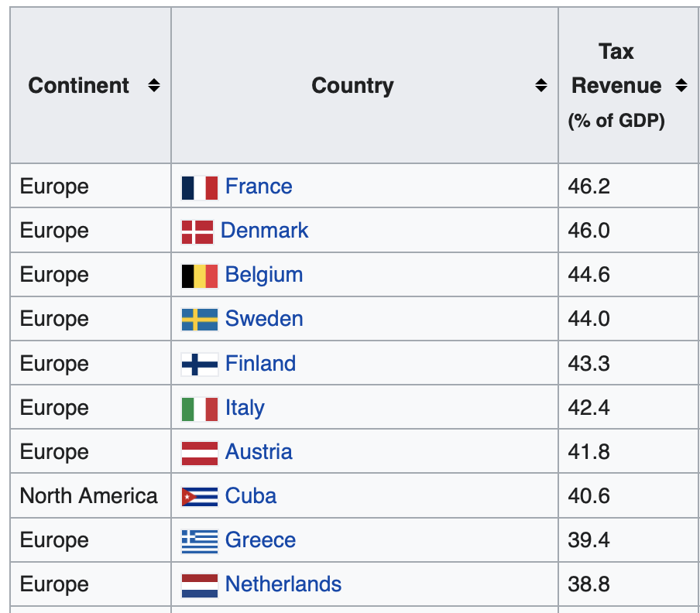
Task: Open the Cuba country link
Action: [x=251, y=495]
